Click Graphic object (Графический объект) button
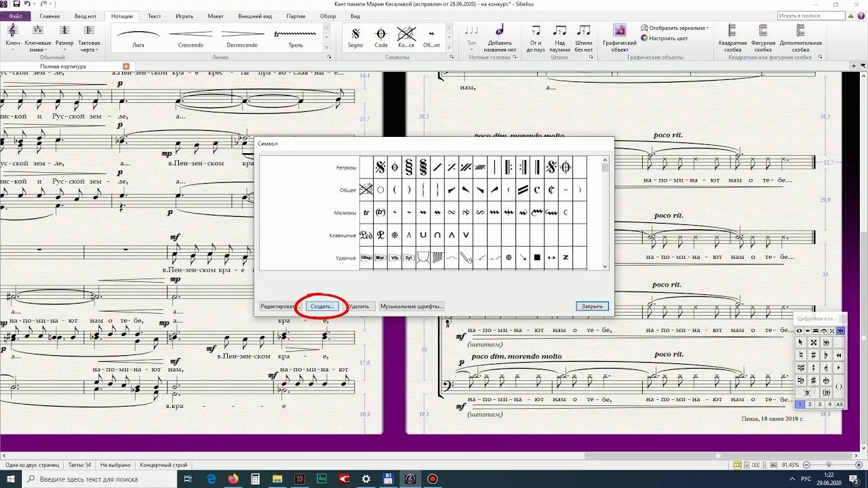 coord(620,38)
